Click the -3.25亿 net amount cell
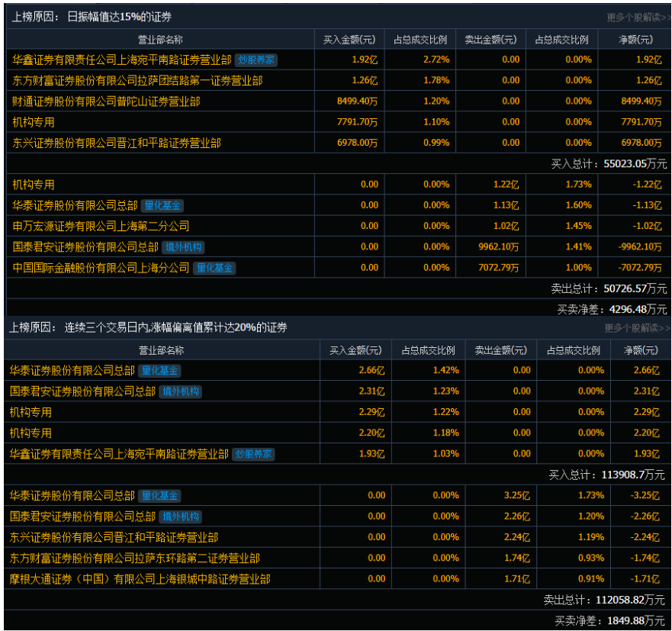This screenshot has height=631, width=672. tap(645, 495)
